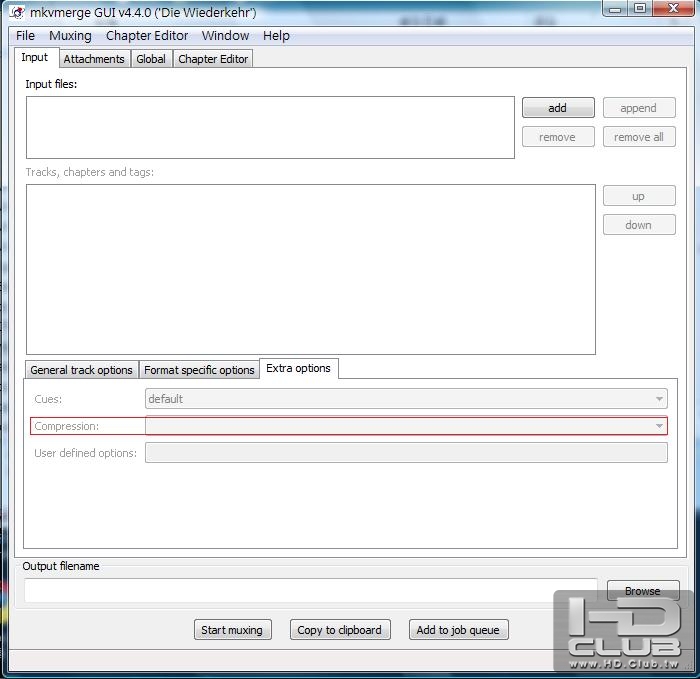Click inside the Tracks, chapters and tags list
Viewport: 700px width, 679px height.
click(x=311, y=269)
